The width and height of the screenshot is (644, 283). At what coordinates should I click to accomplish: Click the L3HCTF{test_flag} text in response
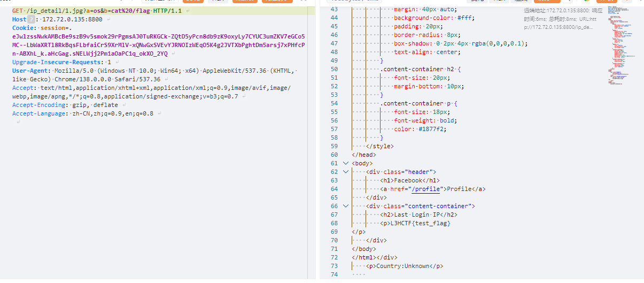tap(422, 223)
